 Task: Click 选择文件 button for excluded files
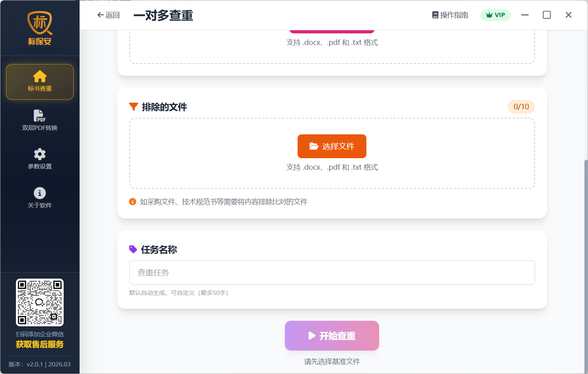332,146
